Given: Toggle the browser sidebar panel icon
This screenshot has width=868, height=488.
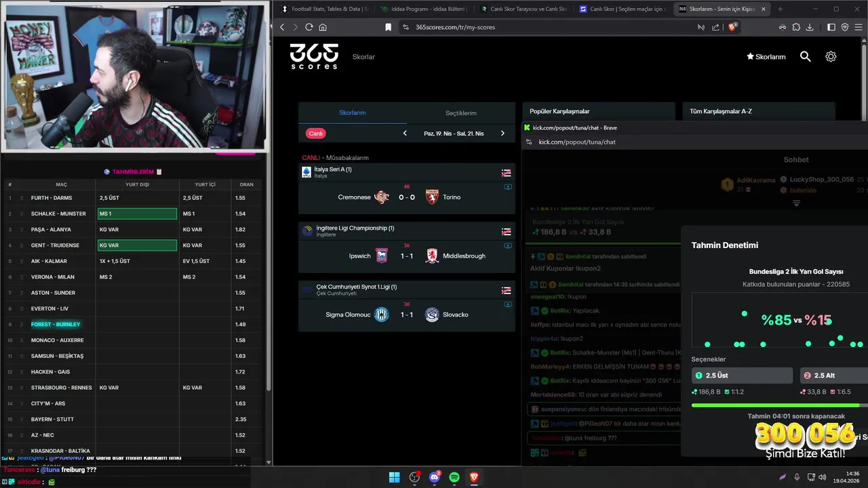Looking at the screenshot, I should point(831,27).
